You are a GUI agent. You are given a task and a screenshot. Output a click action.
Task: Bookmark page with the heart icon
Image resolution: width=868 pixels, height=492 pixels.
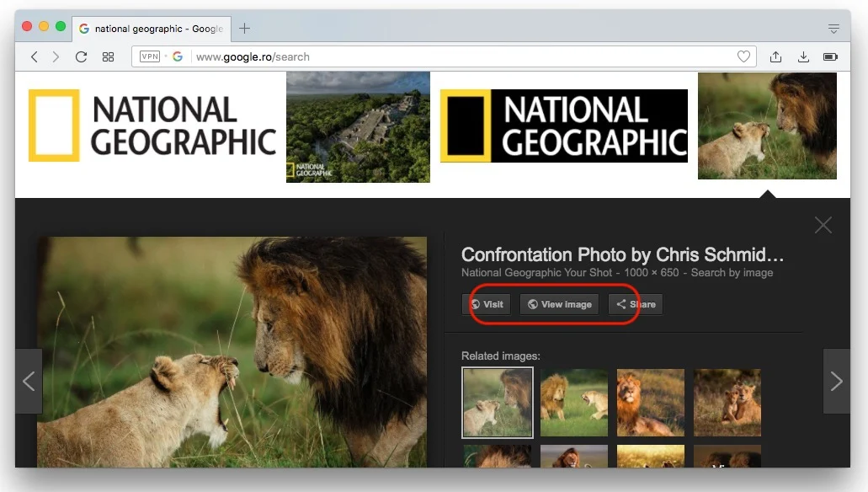click(x=743, y=57)
